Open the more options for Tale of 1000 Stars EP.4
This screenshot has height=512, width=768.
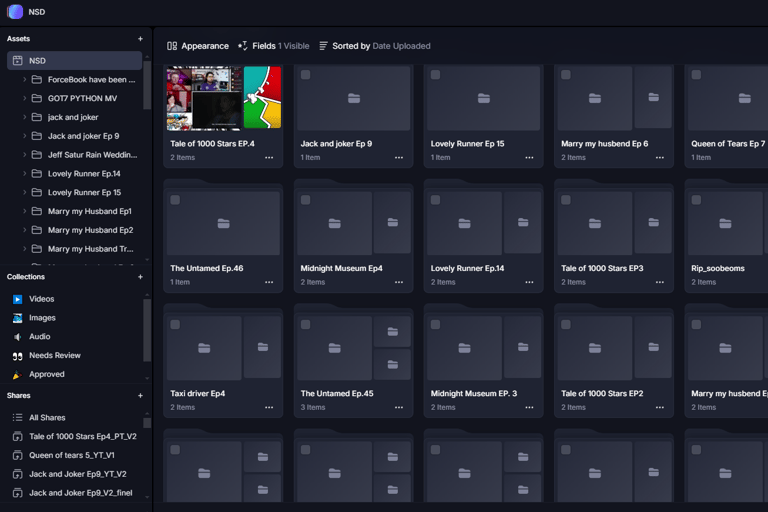coord(269,158)
